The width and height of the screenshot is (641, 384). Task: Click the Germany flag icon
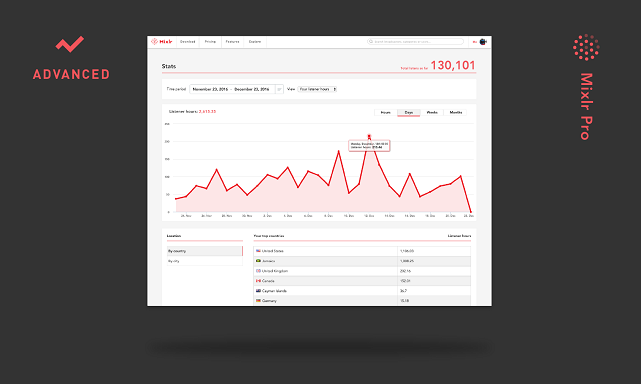[258, 301]
